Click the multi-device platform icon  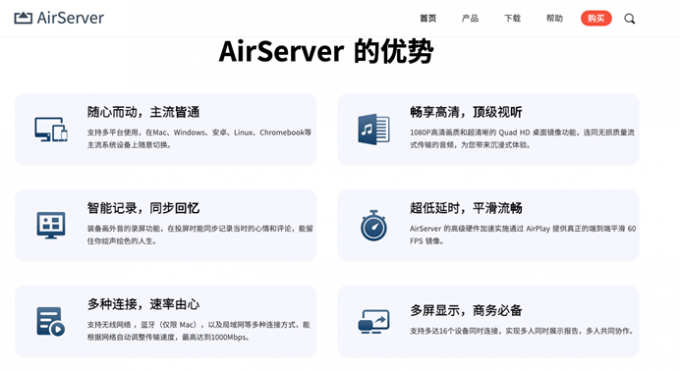pyautogui.click(x=51, y=129)
